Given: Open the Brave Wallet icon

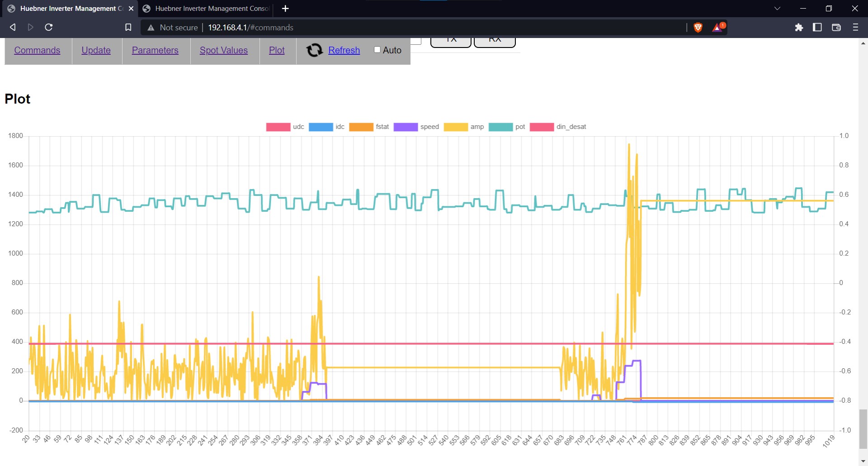Looking at the screenshot, I should pyautogui.click(x=836, y=28).
